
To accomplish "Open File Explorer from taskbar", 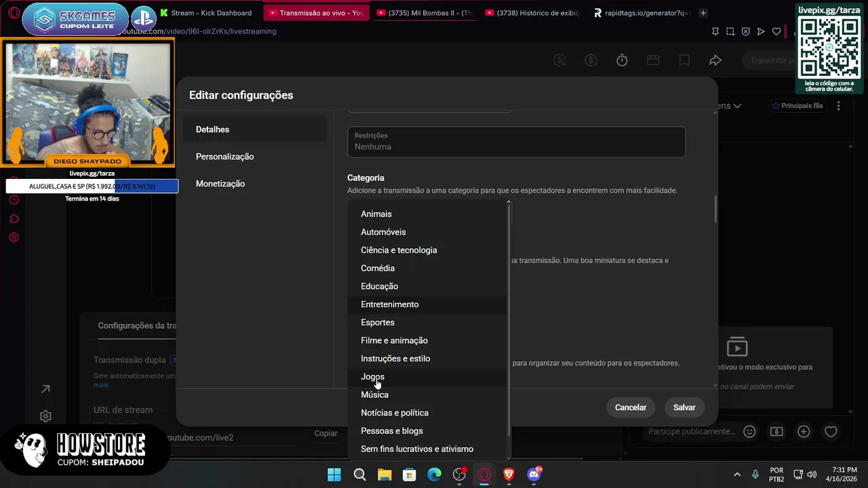I will (384, 474).
